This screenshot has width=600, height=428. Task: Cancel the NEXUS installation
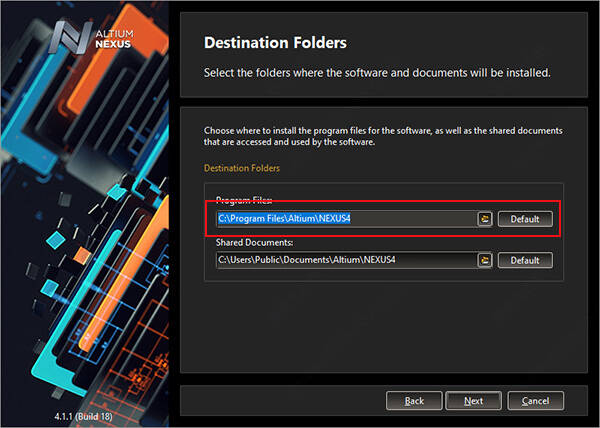[535, 401]
